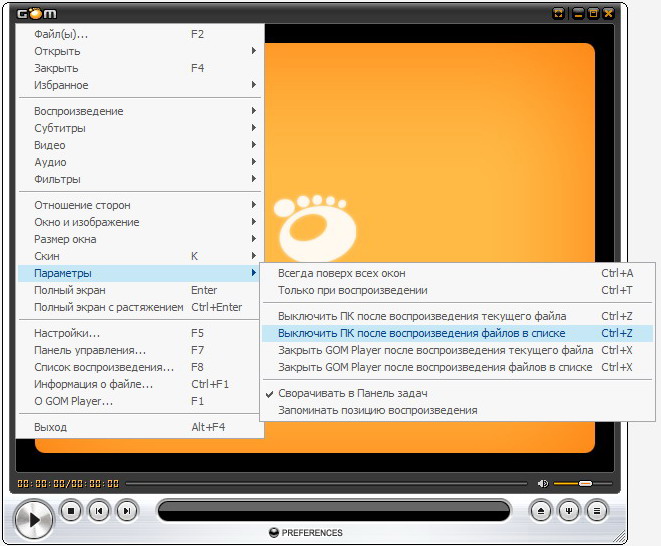Toggle 'Только при воспроизведении' option
This screenshot has height=546, width=661.
[457, 290]
